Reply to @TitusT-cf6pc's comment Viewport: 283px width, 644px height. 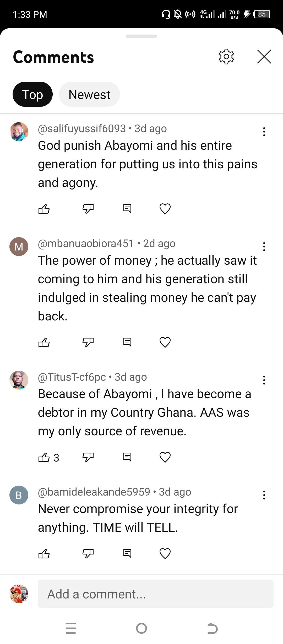[127, 457]
